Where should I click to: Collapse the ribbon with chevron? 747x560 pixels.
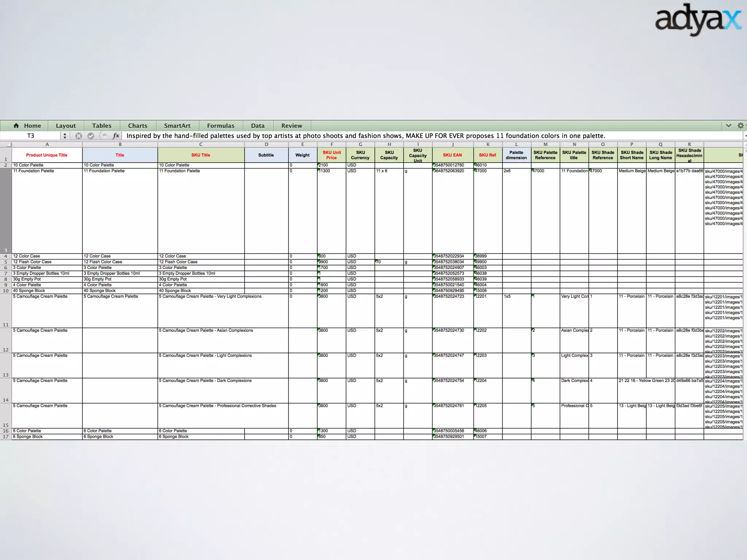pyautogui.click(x=728, y=125)
